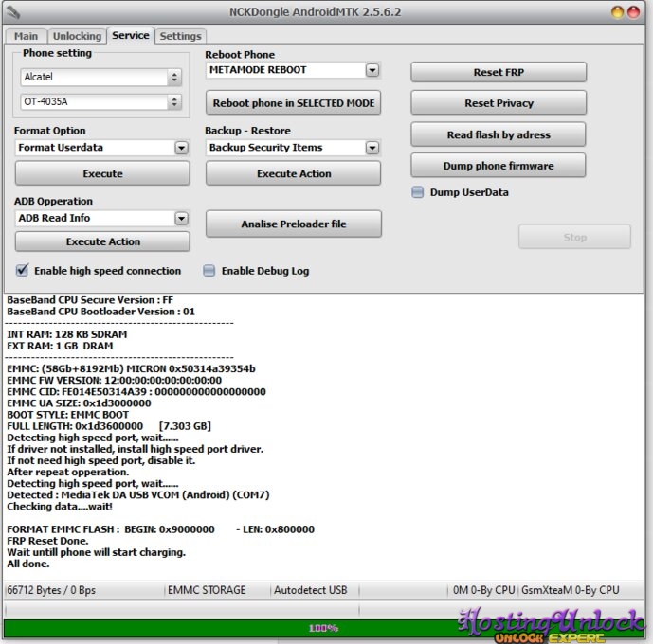Click the 'BOOT STYLE: EMMC BOOT' log line
The height and width of the screenshot is (644, 653).
click(x=68, y=415)
